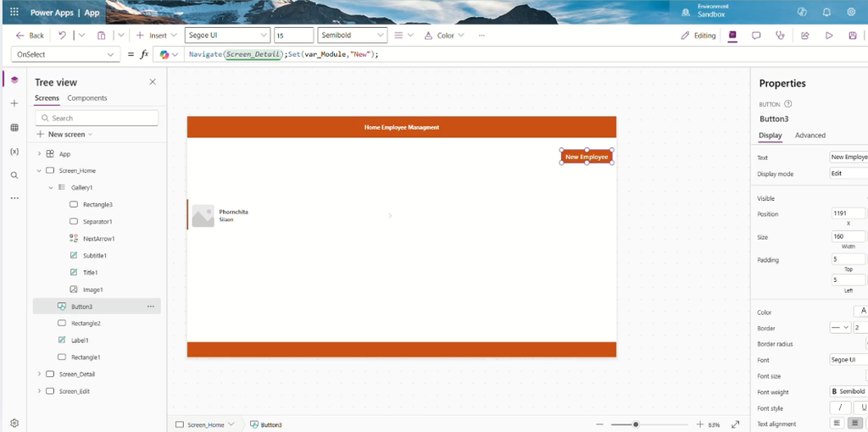The height and width of the screenshot is (432, 868).
Task: Save the app with disk icon
Action: [853, 36]
